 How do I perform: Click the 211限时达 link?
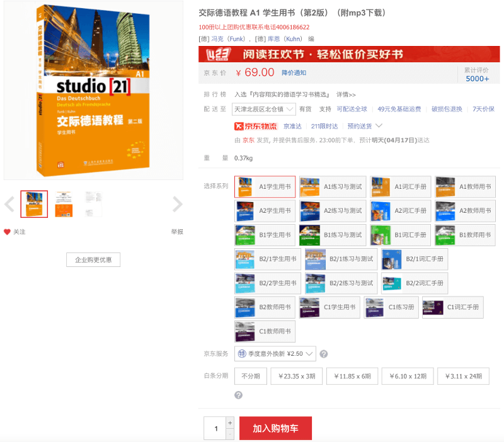[324, 126]
